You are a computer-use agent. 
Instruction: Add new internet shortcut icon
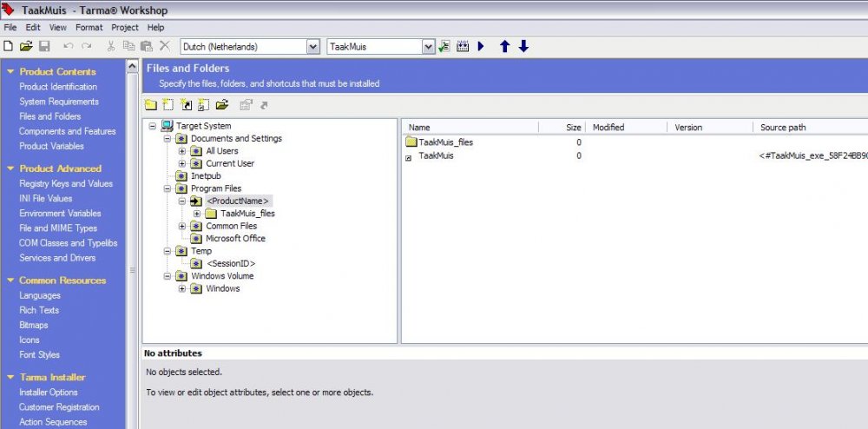pyautogui.click(x=204, y=104)
